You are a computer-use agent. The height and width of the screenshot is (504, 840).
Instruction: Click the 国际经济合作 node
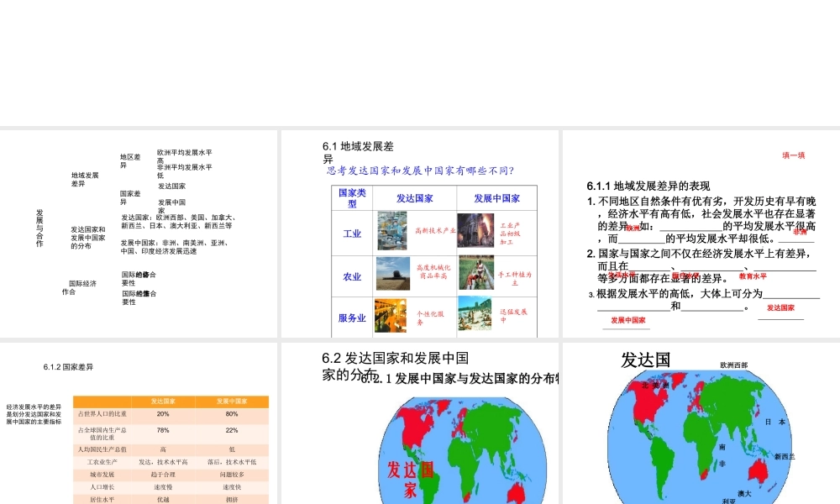tap(79, 287)
